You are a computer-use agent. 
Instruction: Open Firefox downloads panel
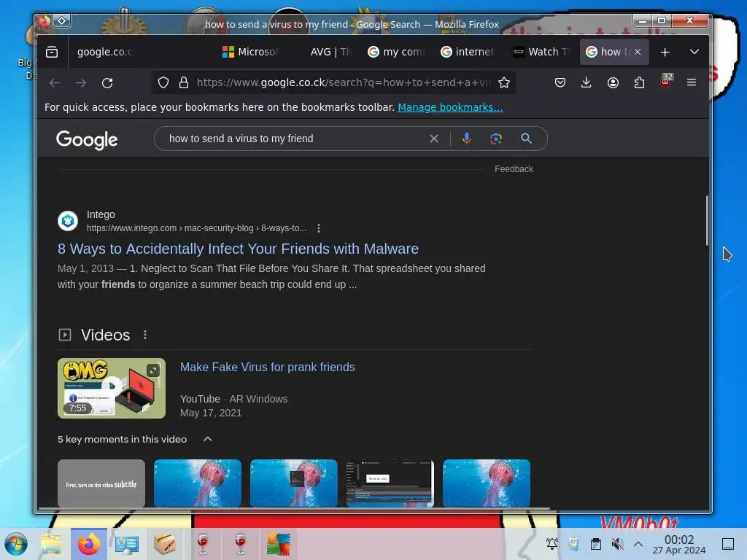coord(587,83)
